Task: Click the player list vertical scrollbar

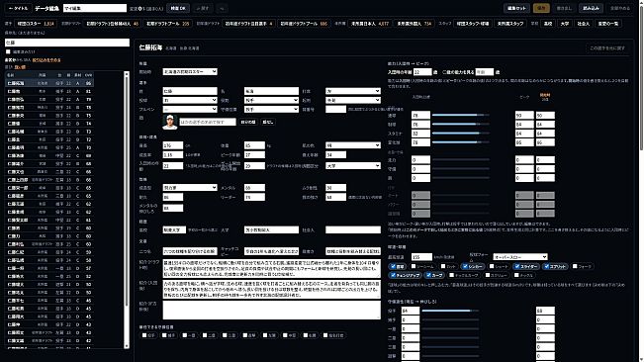Action: click(127, 210)
